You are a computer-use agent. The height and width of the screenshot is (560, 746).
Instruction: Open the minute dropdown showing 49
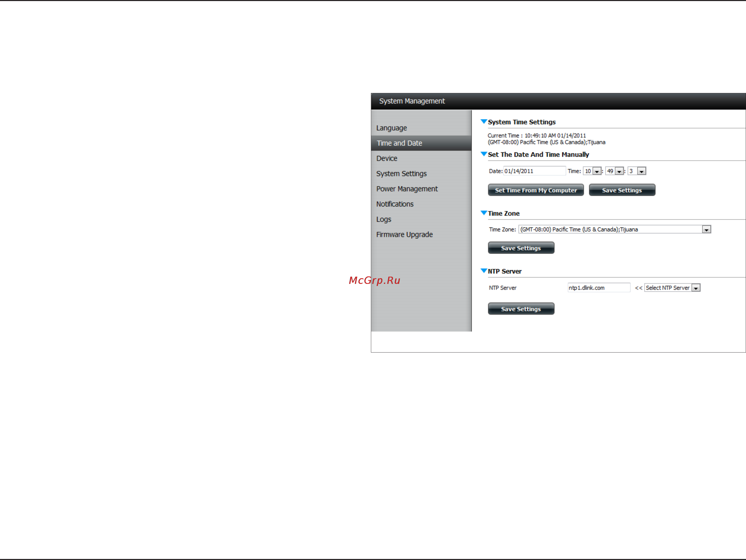tap(614, 171)
